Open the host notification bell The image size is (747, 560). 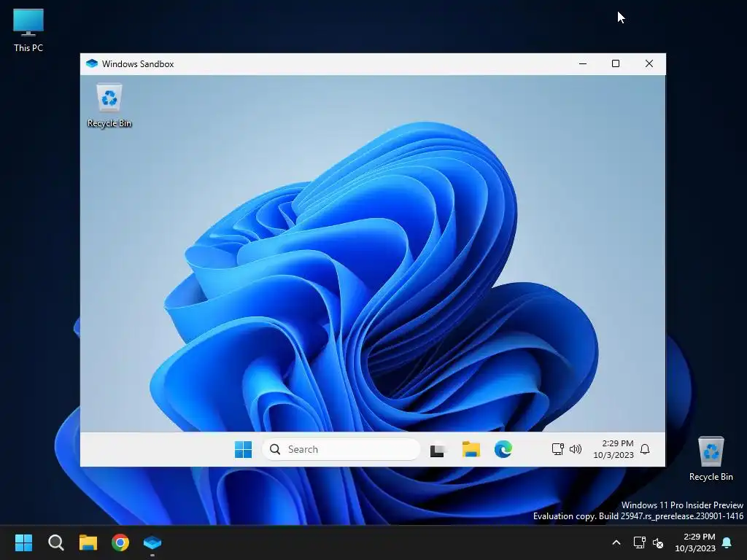pyautogui.click(x=727, y=542)
